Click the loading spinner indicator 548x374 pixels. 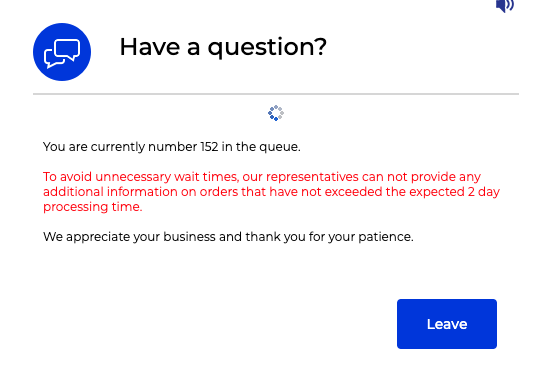point(276,113)
